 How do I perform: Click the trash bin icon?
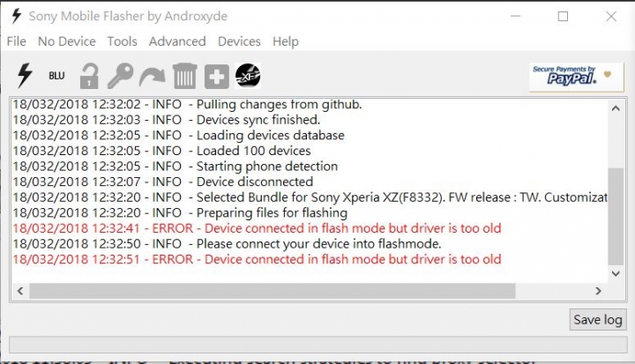pos(184,76)
